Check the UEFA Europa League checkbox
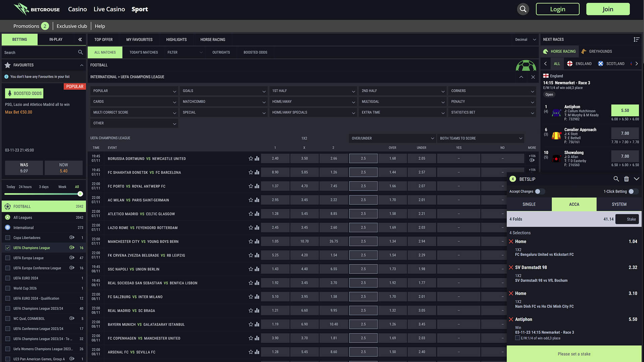644x362 pixels. coord(8,258)
